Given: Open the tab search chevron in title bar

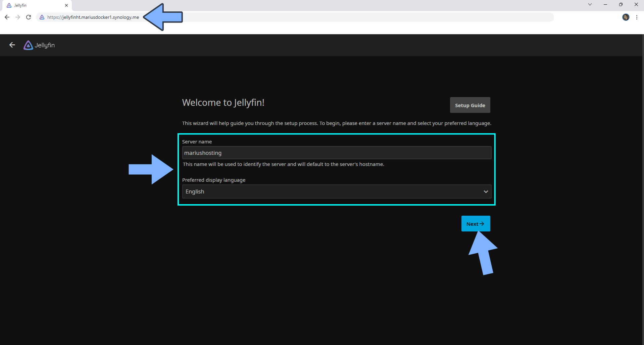Looking at the screenshot, I should 590,4.
